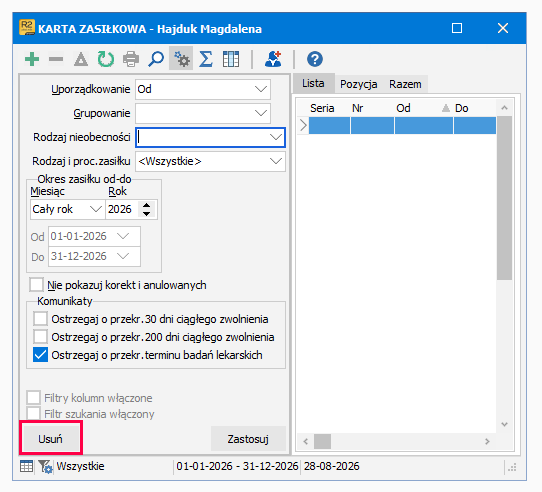Click the Usuń button
This screenshot has height=492, width=542.
tap(50, 439)
